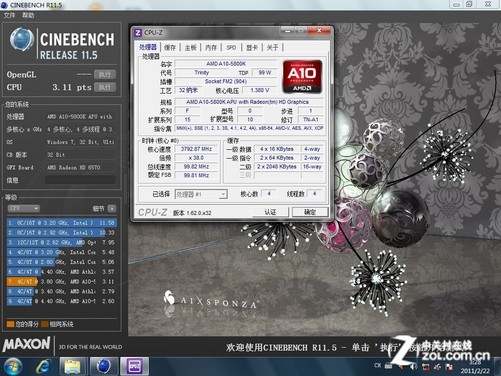Click the bus speed value 99.82 MHz
Screen dimensions: 501x376
[x=196, y=166]
